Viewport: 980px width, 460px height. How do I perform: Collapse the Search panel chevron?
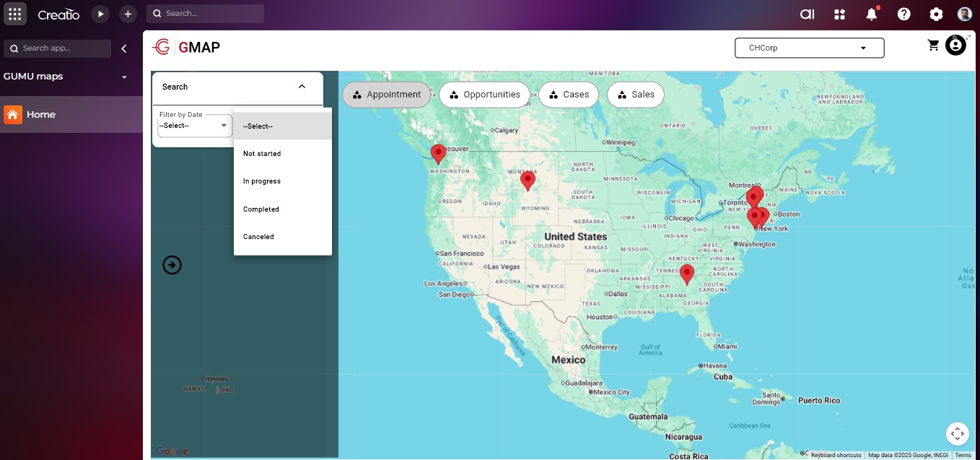302,87
